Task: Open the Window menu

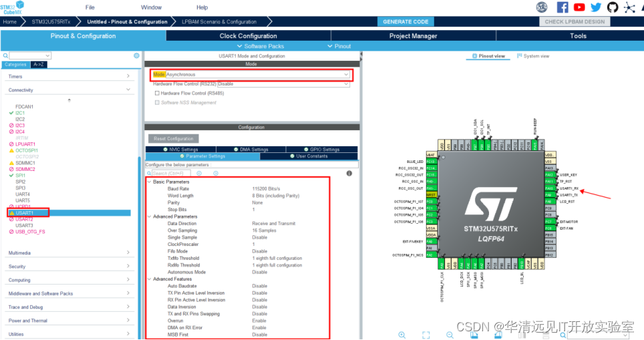Action: click(151, 7)
